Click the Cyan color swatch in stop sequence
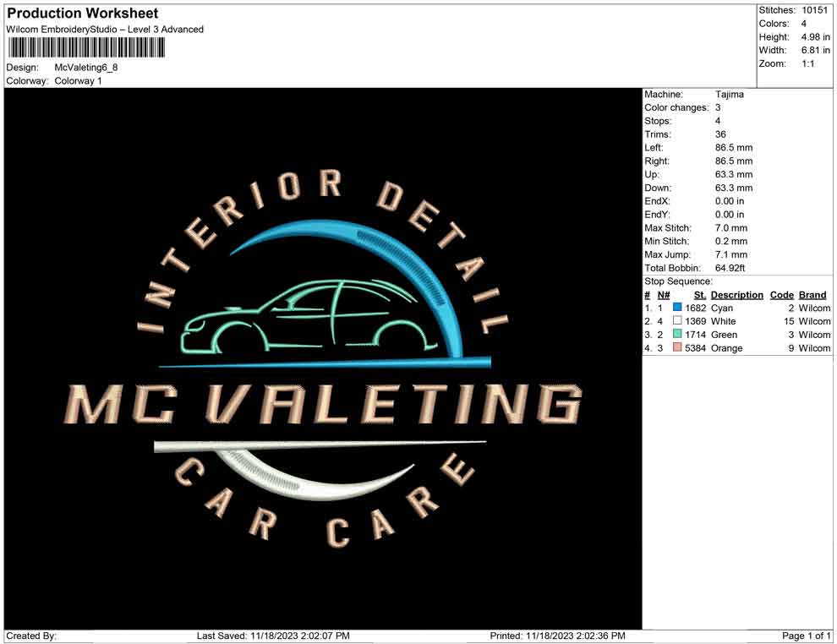The width and height of the screenshot is (837, 644). [677, 308]
